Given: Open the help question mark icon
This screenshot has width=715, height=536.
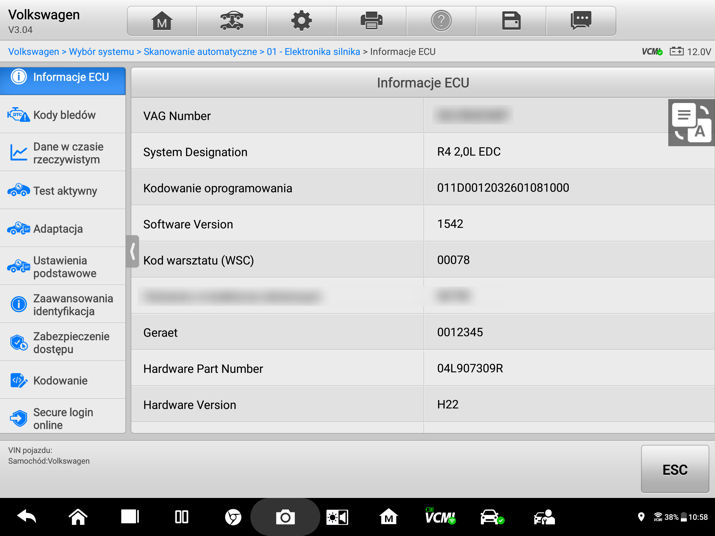Looking at the screenshot, I should coord(441,21).
